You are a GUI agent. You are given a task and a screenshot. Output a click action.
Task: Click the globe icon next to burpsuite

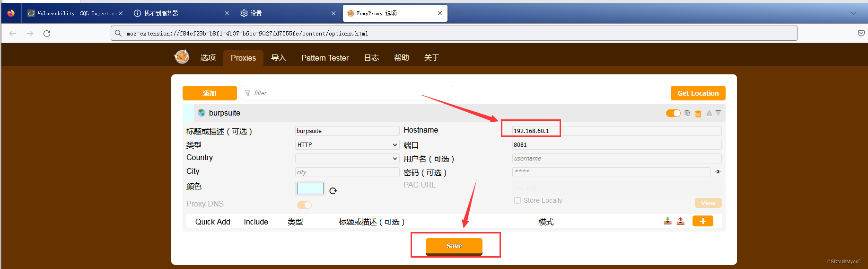tap(202, 113)
